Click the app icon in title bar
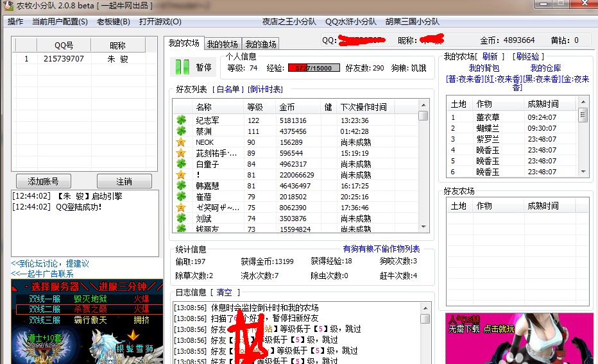 click(8, 6)
